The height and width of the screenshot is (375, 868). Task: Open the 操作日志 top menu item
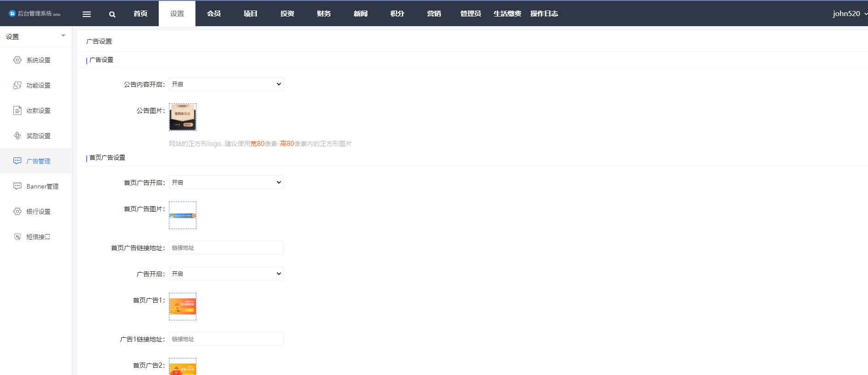544,14
